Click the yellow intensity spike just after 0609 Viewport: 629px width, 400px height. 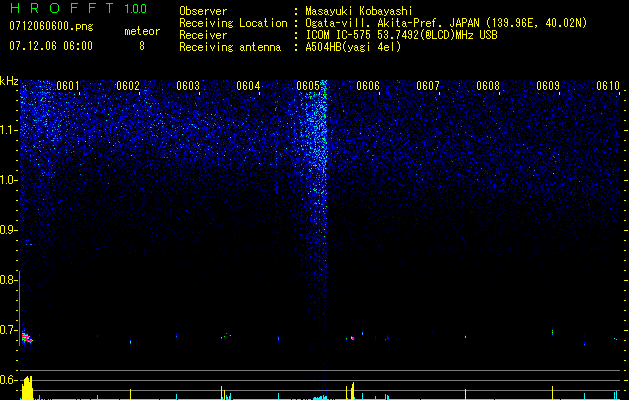(x=552, y=393)
